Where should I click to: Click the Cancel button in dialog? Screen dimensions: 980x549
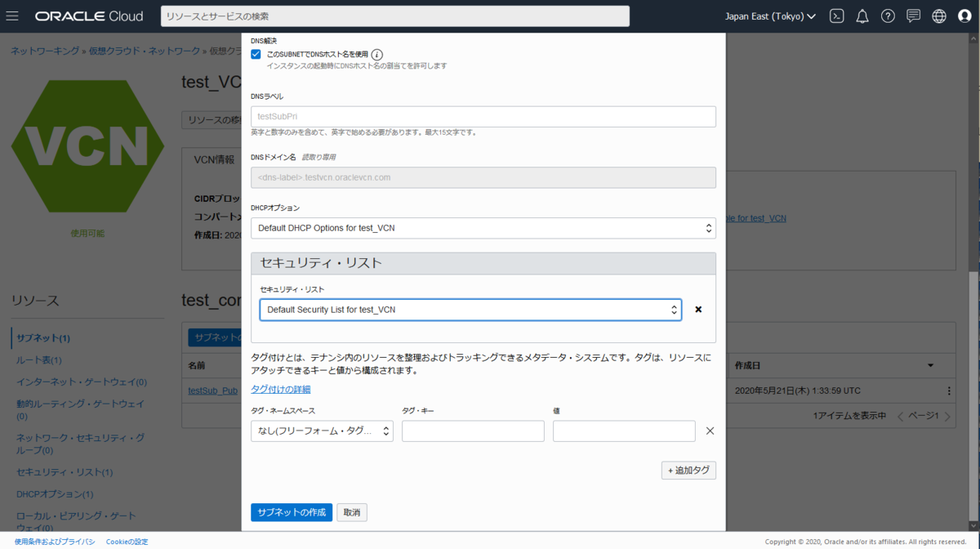[x=352, y=512]
